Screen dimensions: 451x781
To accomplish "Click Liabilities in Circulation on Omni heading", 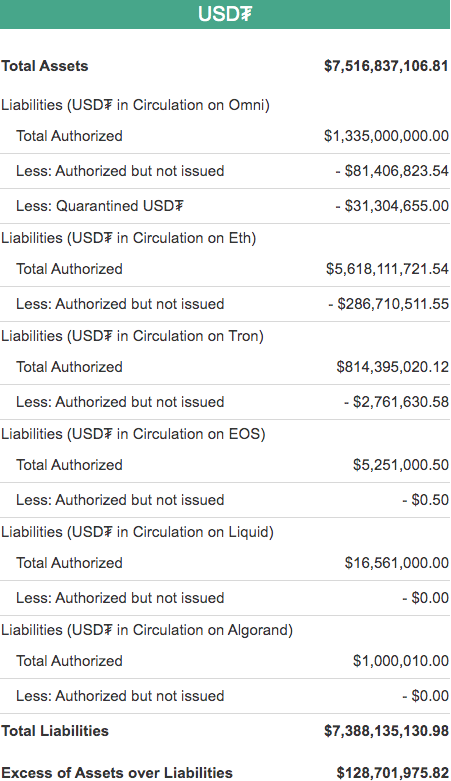I will (135, 106).
